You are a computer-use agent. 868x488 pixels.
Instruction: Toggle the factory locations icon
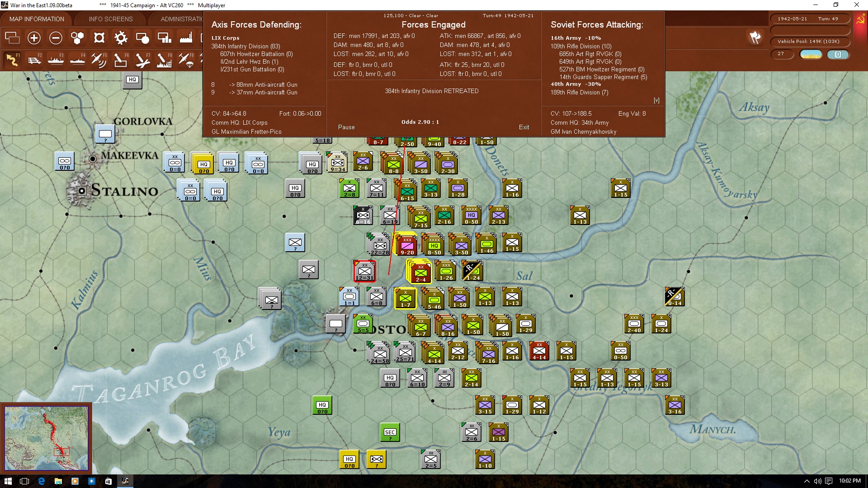pos(186,38)
